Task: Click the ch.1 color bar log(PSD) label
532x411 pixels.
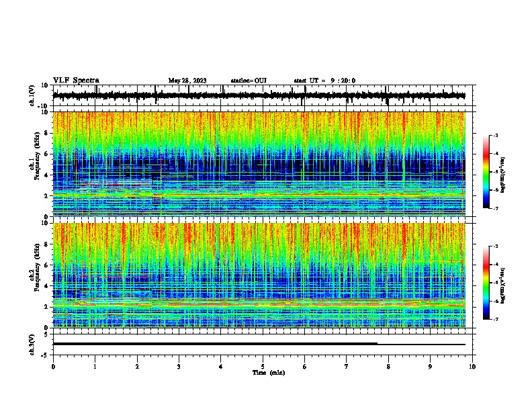Action: [503, 175]
